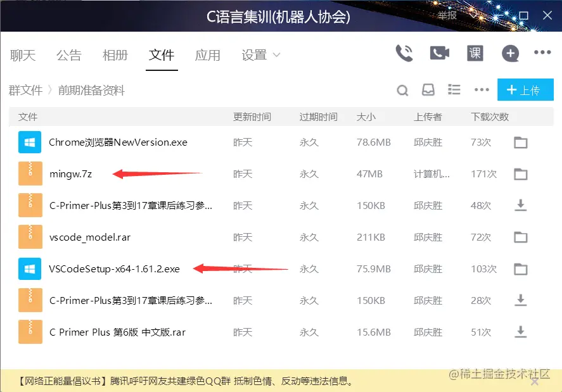Switch to list view icon
Image resolution: width=562 pixels, height=392 pixels.
pyautogui.click(x=454, y=89)
